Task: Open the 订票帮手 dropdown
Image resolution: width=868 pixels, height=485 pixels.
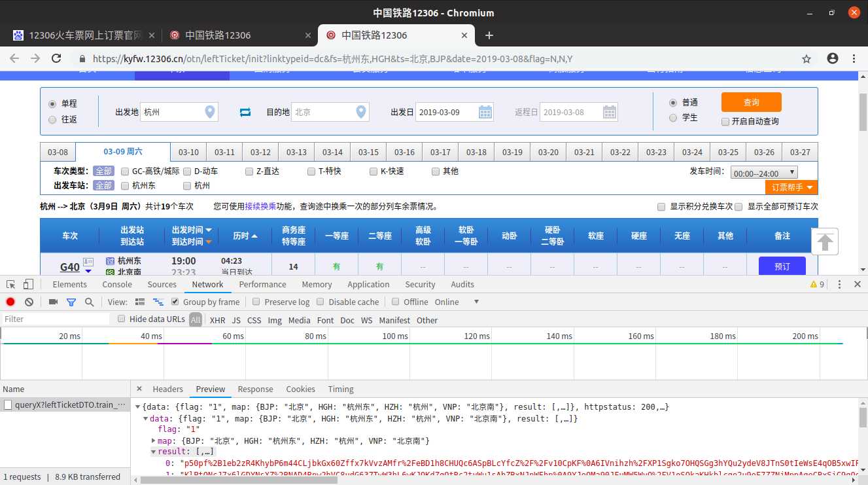Action: pyautogui.click(x=791, y=187)
